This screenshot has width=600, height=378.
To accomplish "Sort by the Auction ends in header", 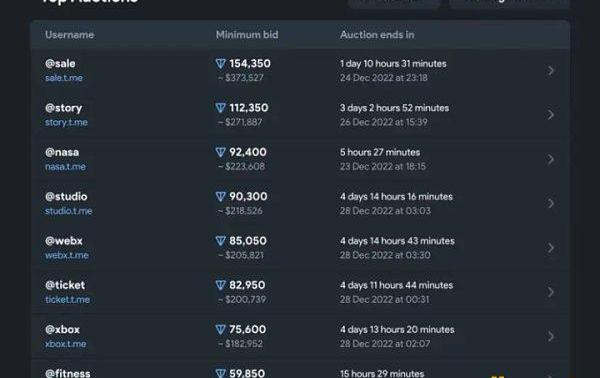I will [x=377, y=35].
